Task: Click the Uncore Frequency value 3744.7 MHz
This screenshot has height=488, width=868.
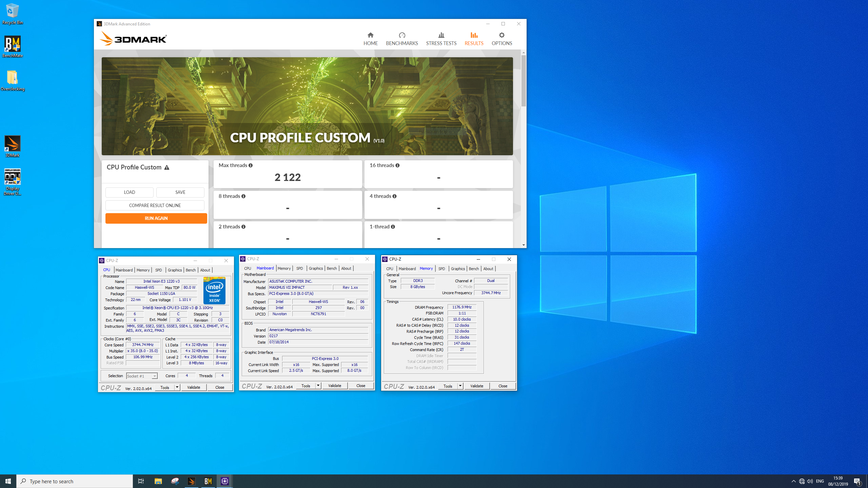Action: click(491, 293)
